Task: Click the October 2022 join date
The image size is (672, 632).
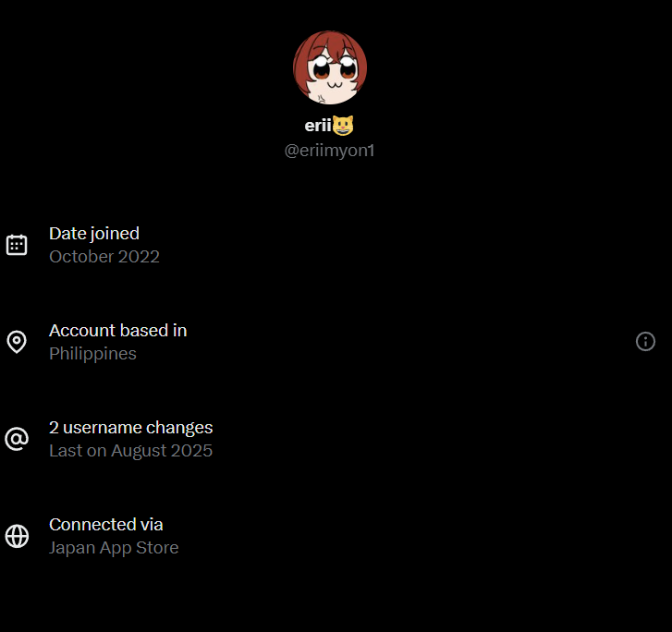Action: click(104, 257)
